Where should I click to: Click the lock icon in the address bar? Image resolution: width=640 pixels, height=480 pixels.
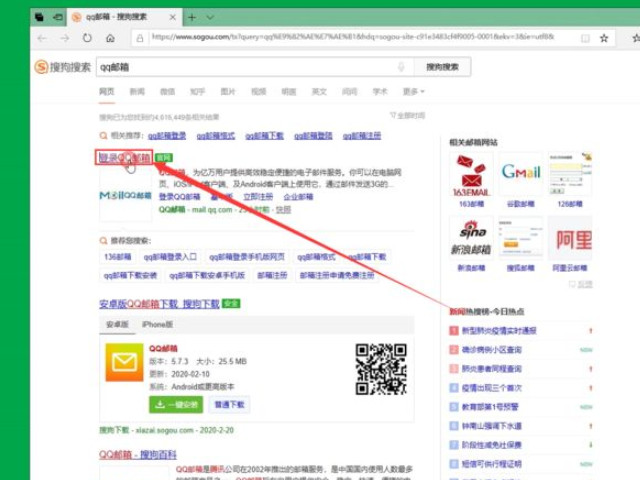point(140,38)
